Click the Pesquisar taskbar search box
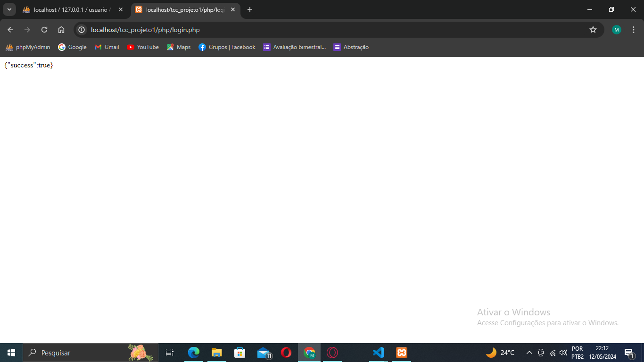 pyautogui.click(x=91, y=353)
